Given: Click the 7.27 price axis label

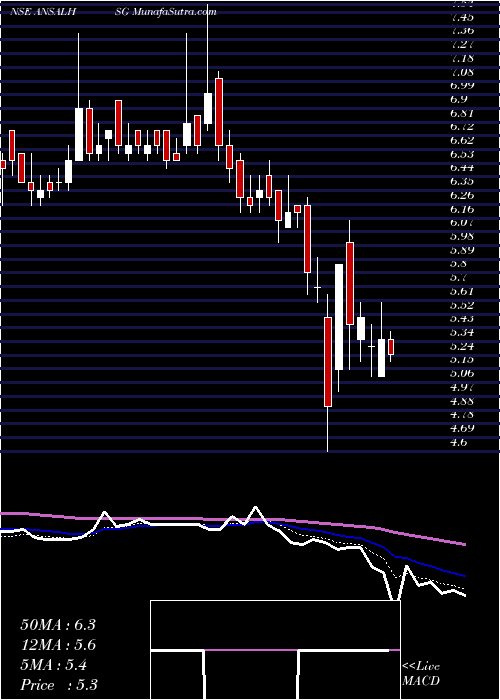Looking at the screenshot, I should (x=462, y=45).
